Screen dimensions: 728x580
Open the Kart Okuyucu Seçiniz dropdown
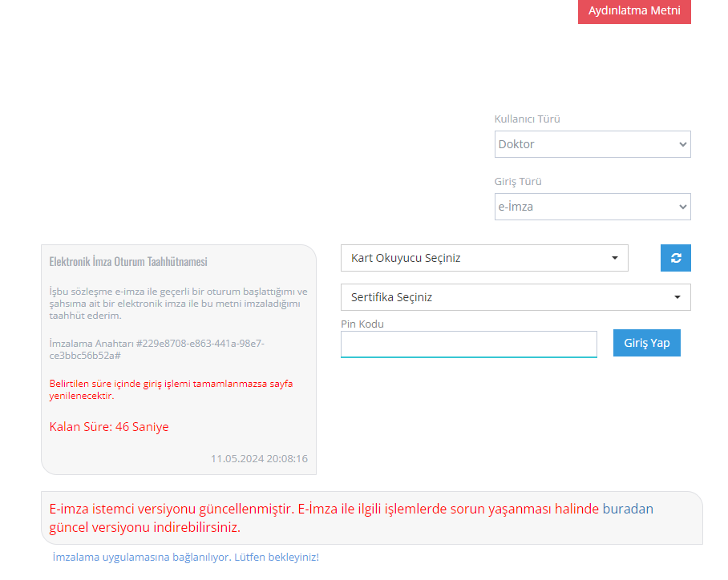483,258
